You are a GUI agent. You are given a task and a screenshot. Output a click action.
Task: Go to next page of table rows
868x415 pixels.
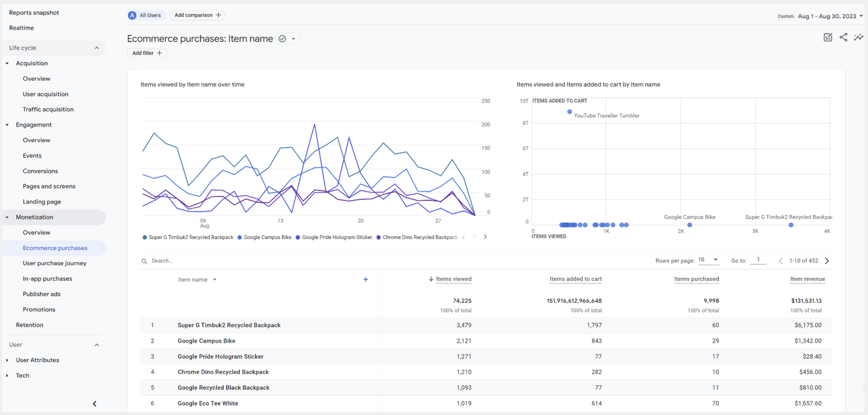point(827,261)
